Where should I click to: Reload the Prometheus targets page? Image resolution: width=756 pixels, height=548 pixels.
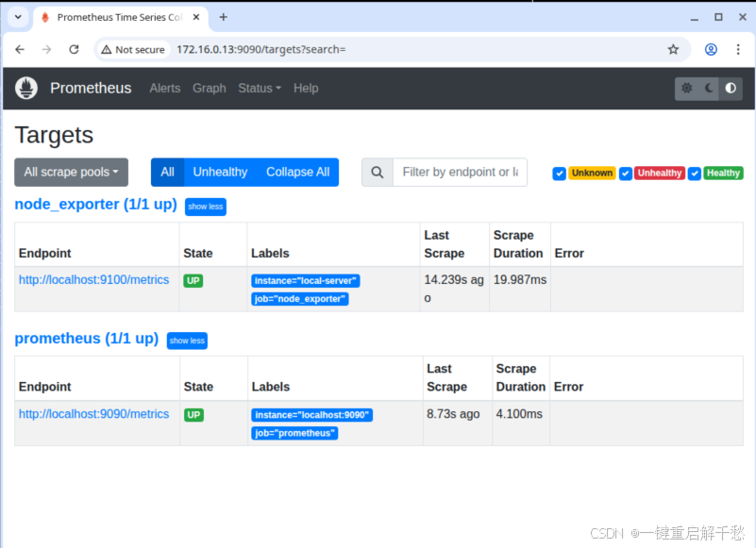[74, 49]
